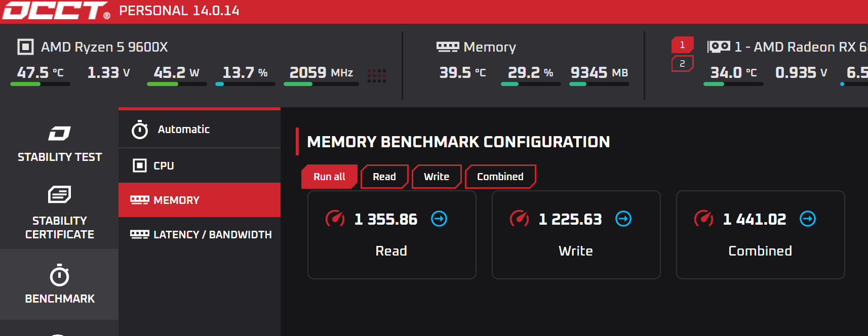Image resolution: width=868 pixels, height=336 pixels.
Task: Click the OCCT logo
Action: coord(56,11)
